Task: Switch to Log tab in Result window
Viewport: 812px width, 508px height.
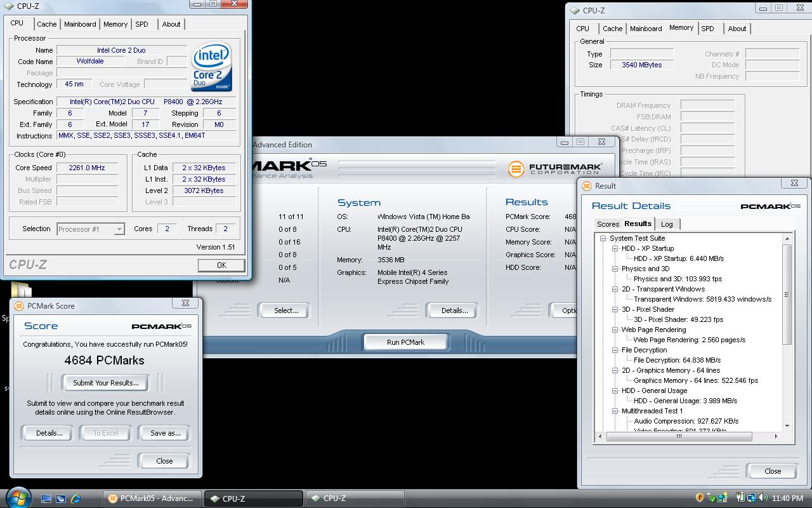Action: (667, 224)
